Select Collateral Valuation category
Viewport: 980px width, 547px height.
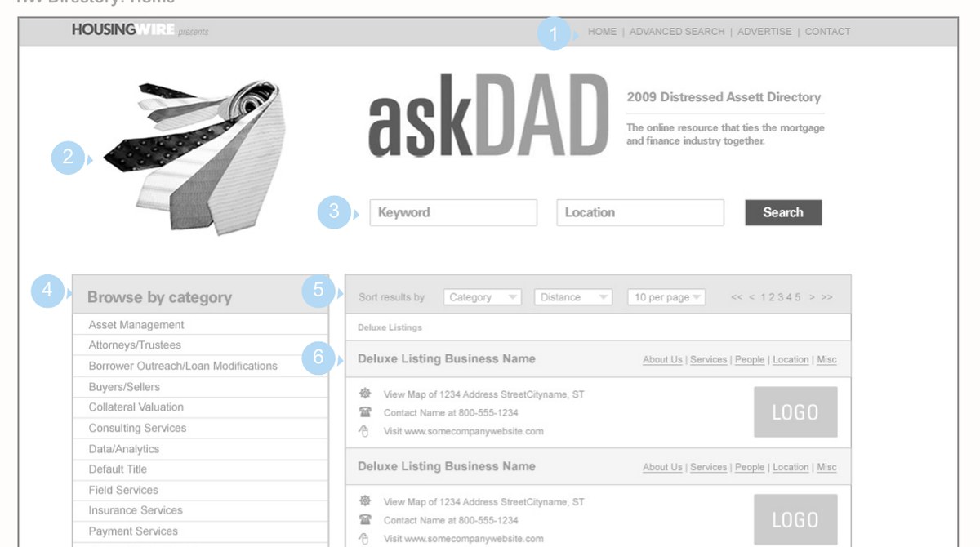click(200, 407)
